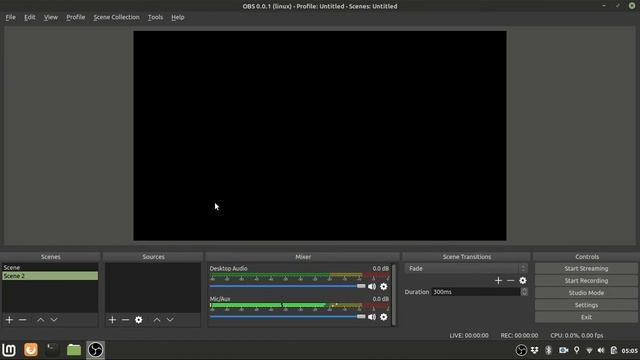640x360 pixels.
Task: Click location pin tray icon
Action: pos(577,350)
